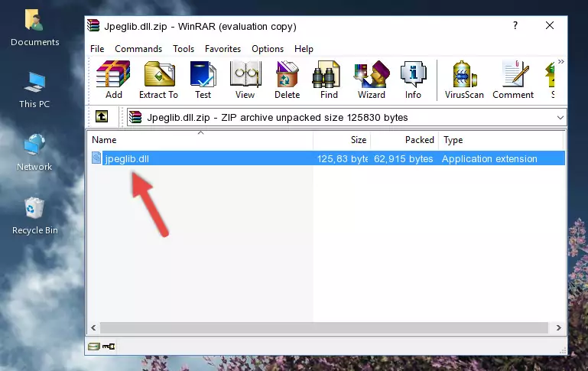Open the Extract To tool
Image resolution: width=588 pixels, height=371 pixels.
point(158,80)
